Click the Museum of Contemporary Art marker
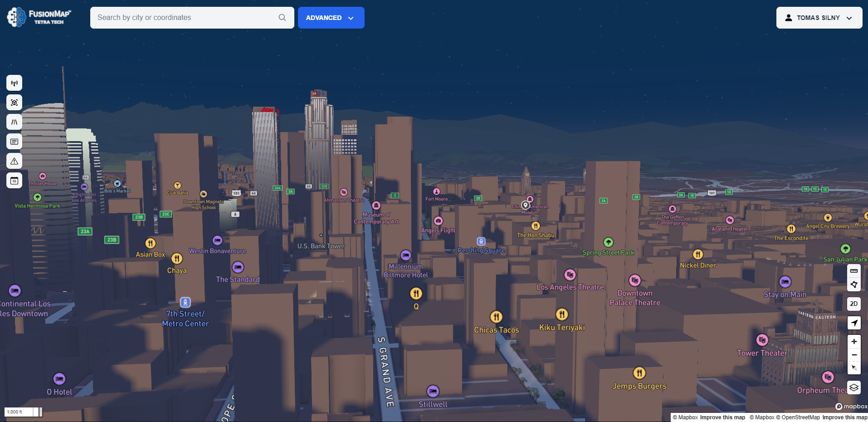The image size is (868, 422). pyautogui.click(x=376, y=206)
